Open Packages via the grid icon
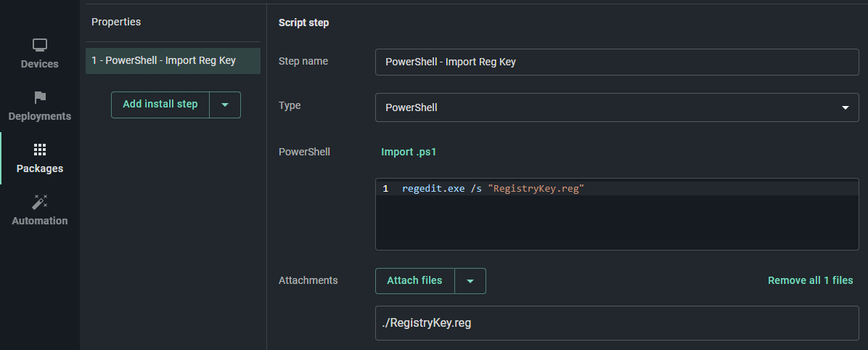 click(x=39, y=150)
